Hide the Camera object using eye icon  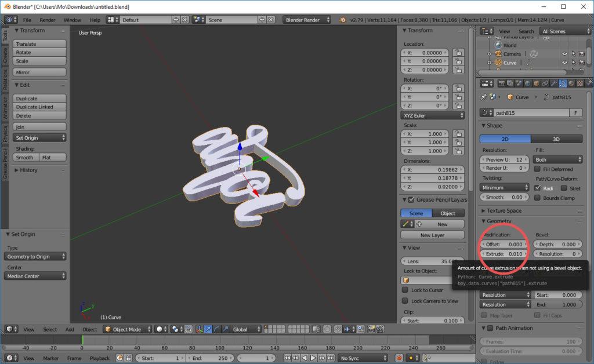point(564,54)
